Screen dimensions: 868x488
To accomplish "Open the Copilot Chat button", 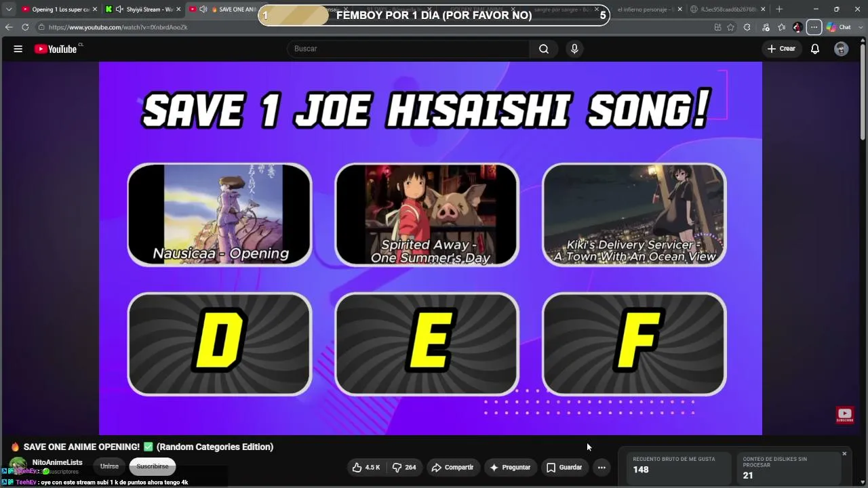I will coord(839,27).
